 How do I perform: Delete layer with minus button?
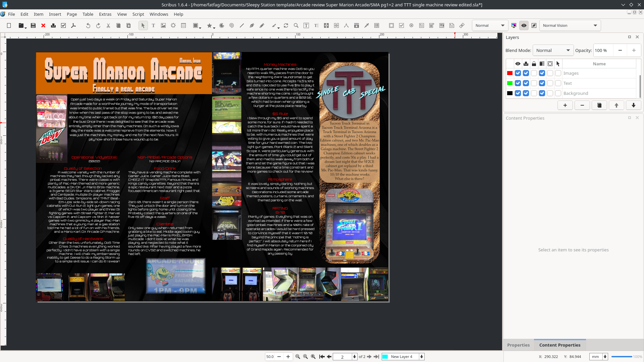point(582,105)
